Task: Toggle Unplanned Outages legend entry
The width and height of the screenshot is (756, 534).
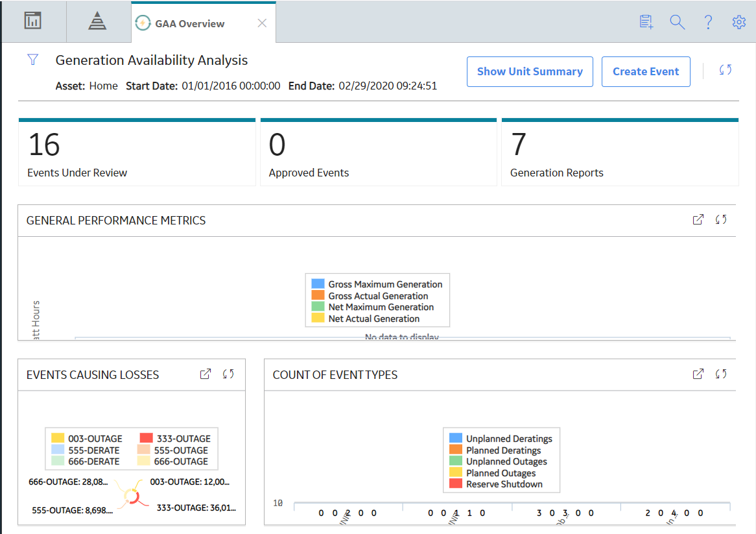Action: [498, 461]
